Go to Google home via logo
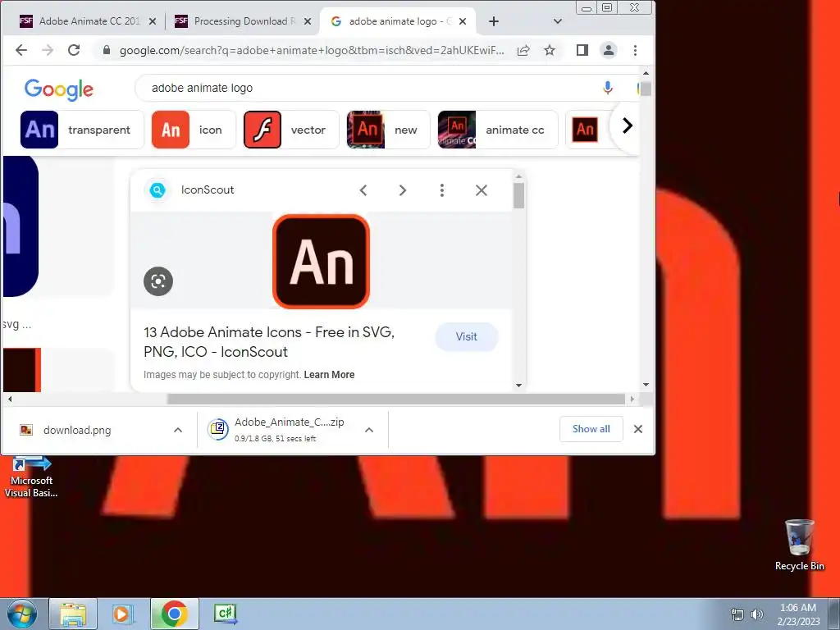Screen dimensions: 840x630 59,89
